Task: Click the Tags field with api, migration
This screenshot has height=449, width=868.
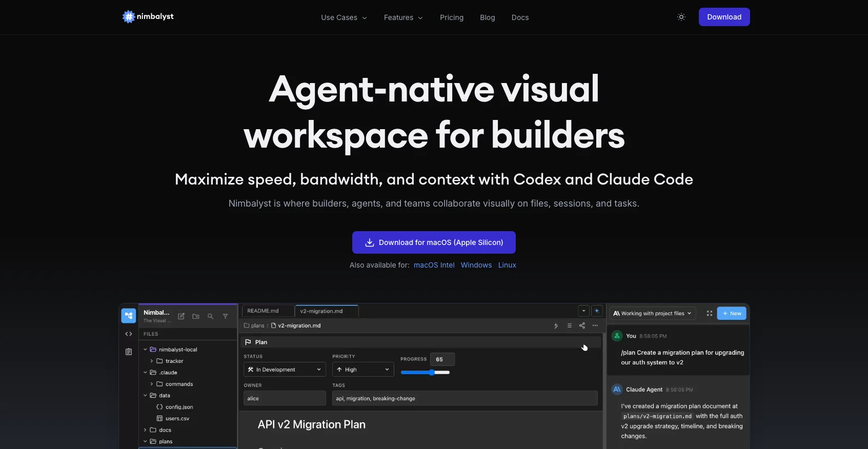Action: (465, 398)
